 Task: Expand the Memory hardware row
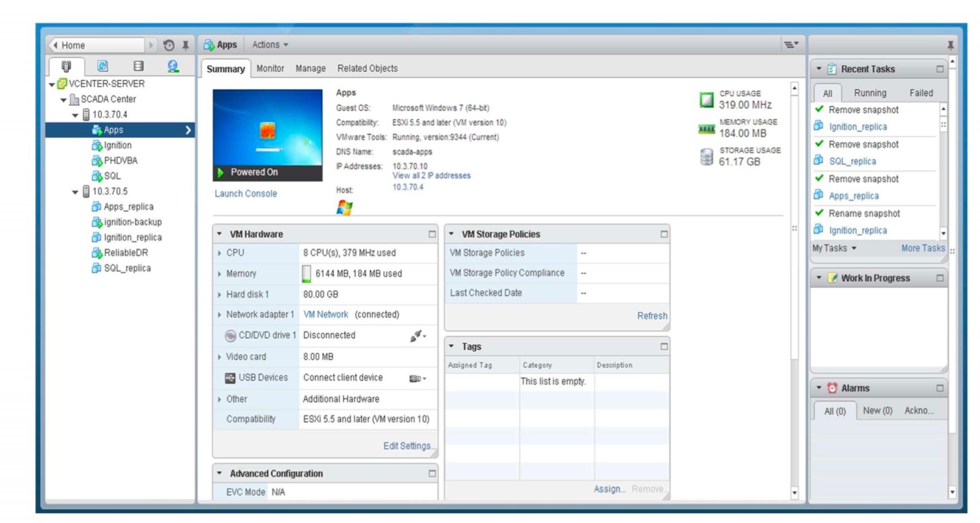tap(220, 274)
